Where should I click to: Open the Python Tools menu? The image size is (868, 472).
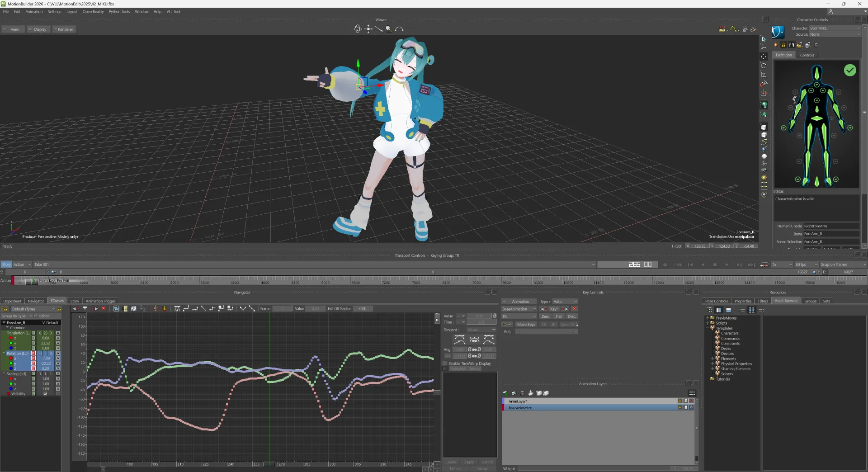coord(119,12)
